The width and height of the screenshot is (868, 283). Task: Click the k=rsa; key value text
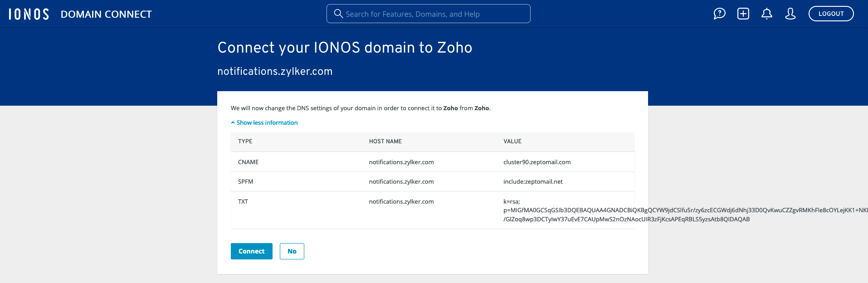(512, 201)
